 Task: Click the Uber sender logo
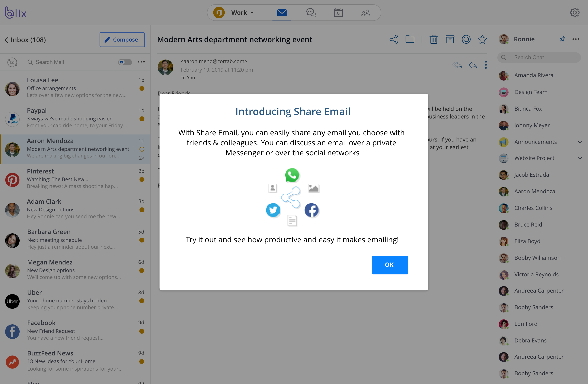point(12,301)
